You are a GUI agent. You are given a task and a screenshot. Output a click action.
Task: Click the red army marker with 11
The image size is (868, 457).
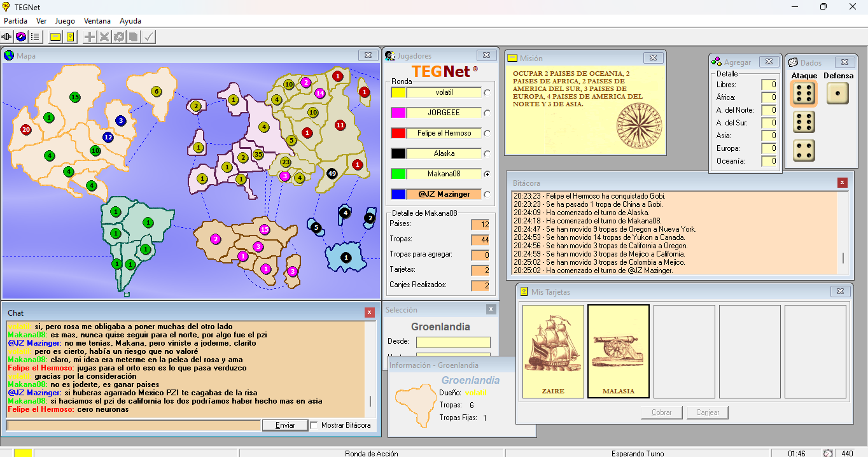coord(340,125)
